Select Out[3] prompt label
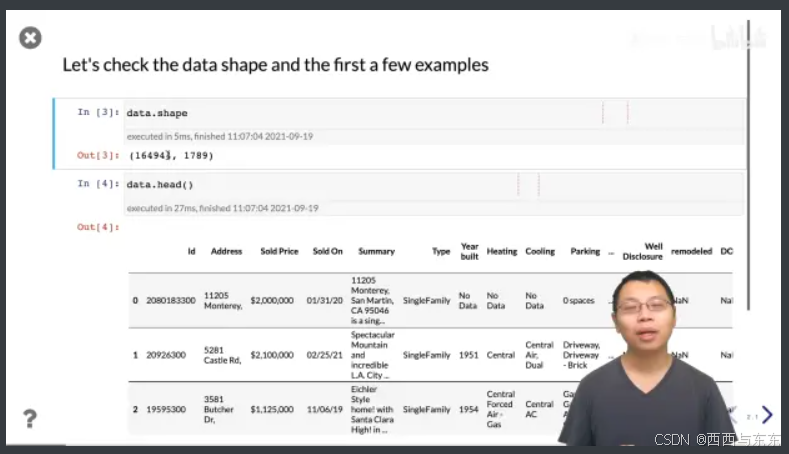 tap(98, 155)
